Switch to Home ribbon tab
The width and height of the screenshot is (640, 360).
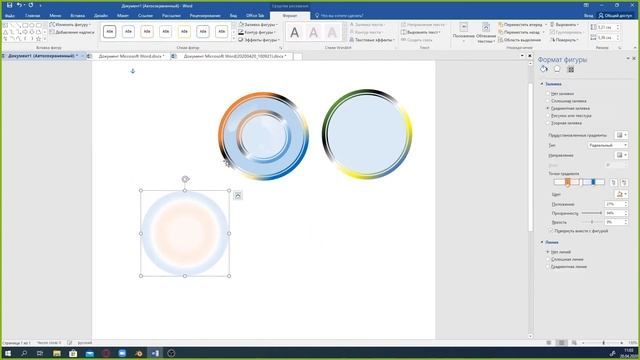click(x=32, y=16)
